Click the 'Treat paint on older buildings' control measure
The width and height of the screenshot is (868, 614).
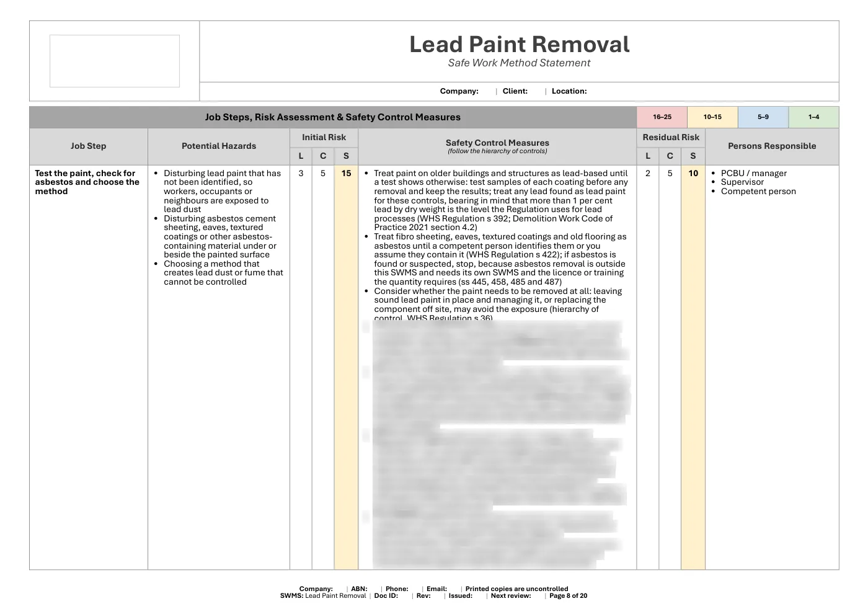coord(501,200)
